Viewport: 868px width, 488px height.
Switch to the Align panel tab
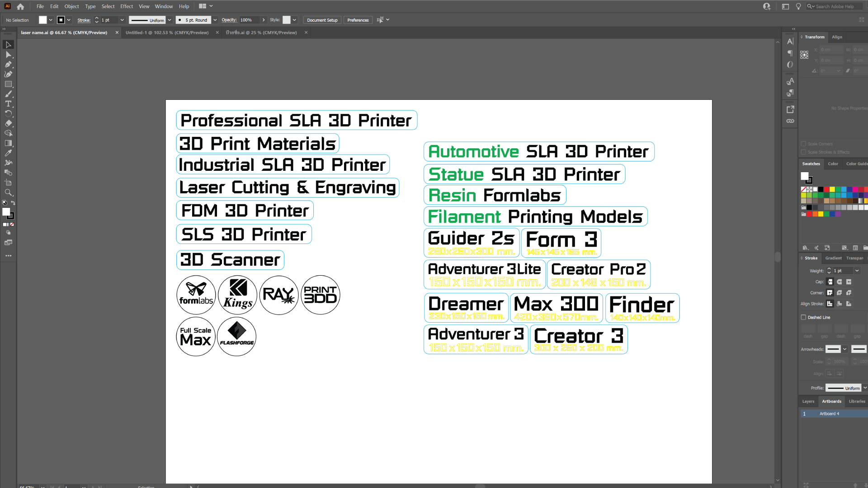[x=837, y=37]
